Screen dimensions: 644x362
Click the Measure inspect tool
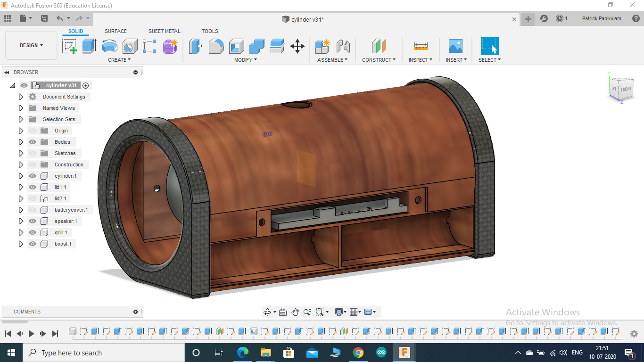point(421,46)
